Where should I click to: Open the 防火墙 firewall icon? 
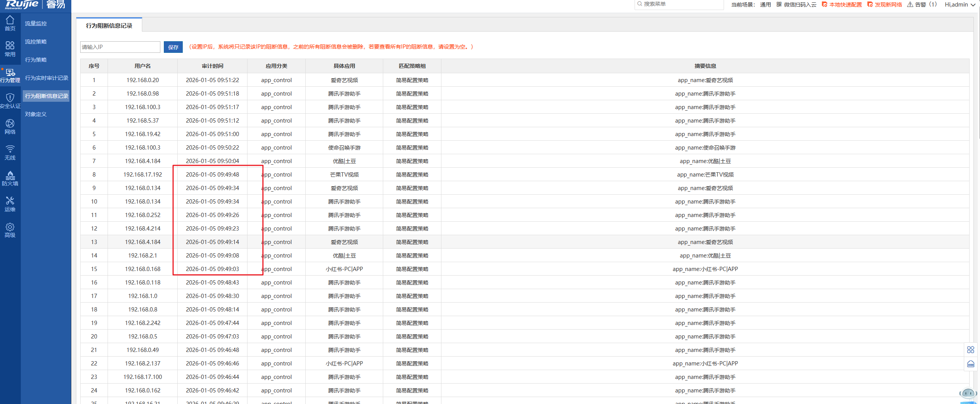click(10, 178)
